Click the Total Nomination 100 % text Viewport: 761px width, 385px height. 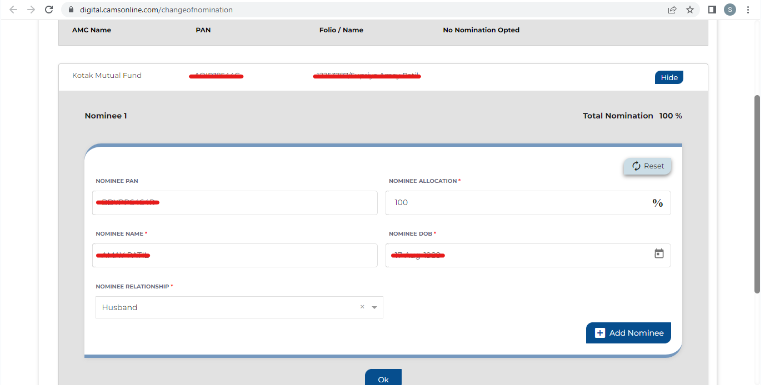(x=632, y=116)
